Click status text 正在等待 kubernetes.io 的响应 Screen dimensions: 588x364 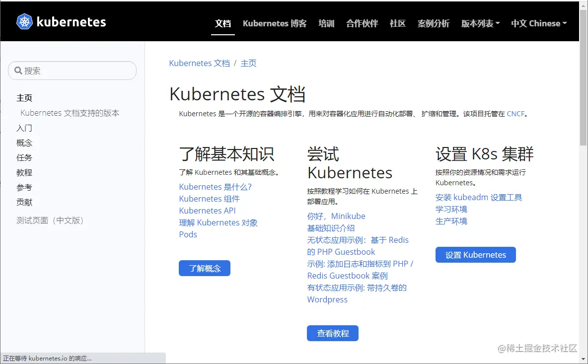coord(47,359)
